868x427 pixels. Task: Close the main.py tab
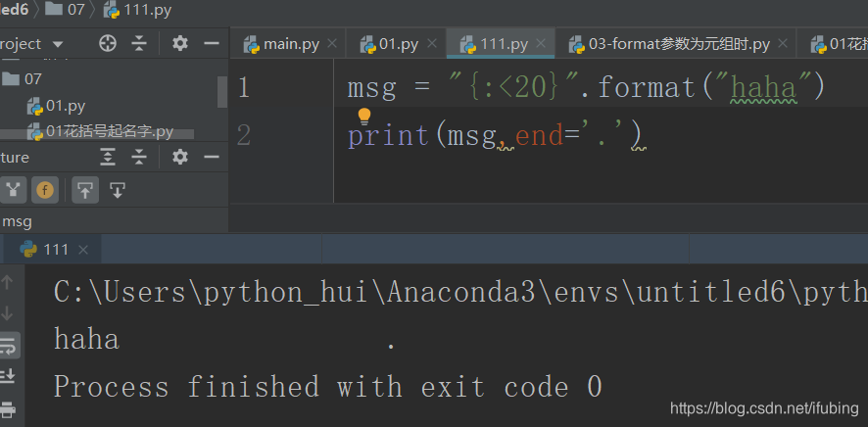332,43
